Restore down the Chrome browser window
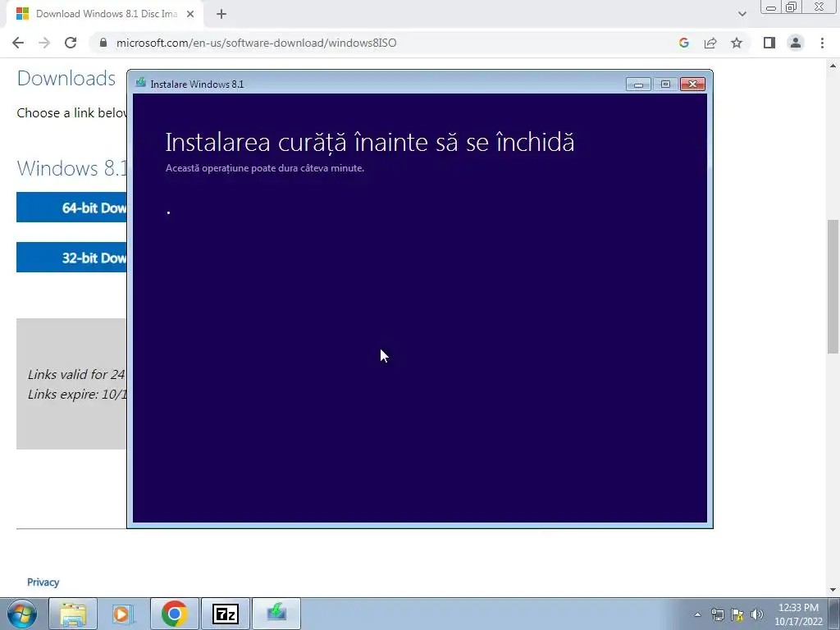 coord(792,7)
